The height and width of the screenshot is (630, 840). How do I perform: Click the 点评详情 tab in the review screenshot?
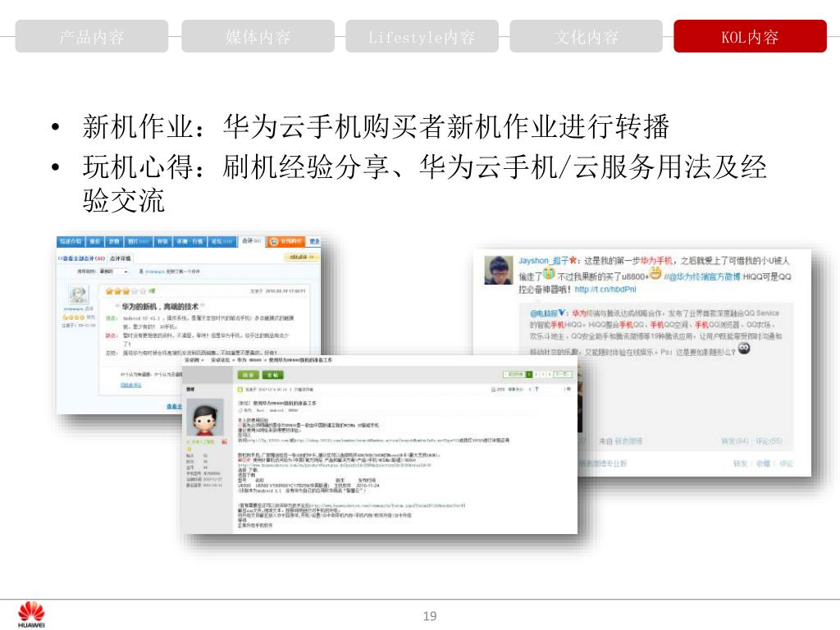[120, 258]
